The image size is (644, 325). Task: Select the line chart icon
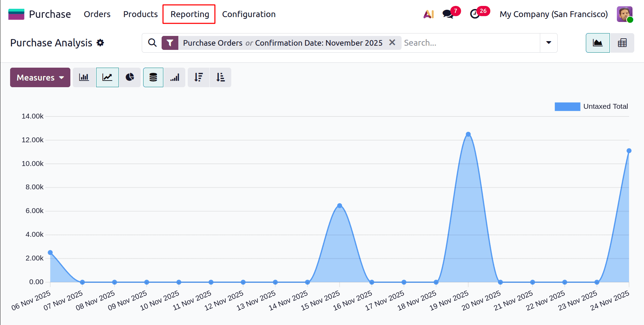107,77
